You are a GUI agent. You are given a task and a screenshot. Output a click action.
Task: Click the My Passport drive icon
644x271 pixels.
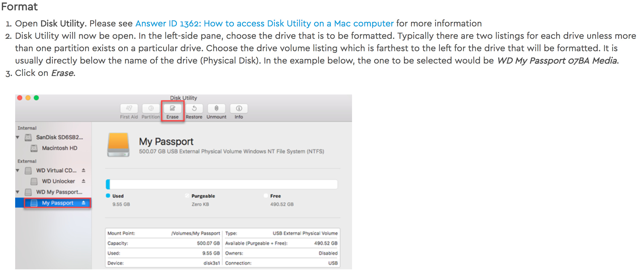coord(118,144)
